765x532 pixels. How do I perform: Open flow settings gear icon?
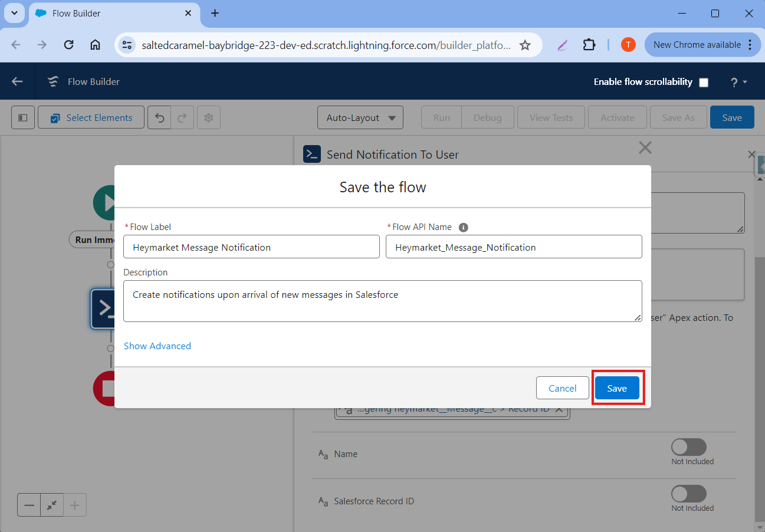208,117
